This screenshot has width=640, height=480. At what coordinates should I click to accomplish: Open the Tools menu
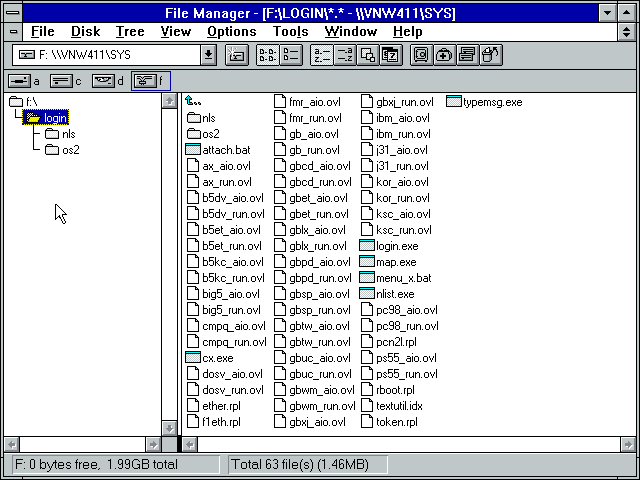[290, 31]
